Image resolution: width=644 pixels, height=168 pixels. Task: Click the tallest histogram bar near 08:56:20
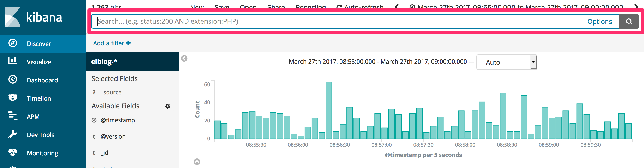(x=329, y=110)
